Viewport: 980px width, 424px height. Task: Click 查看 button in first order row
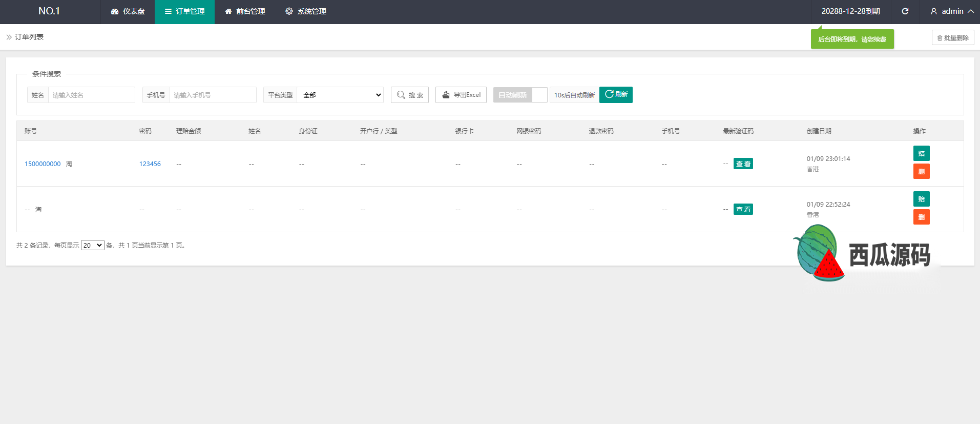pyautogui.click(x=743, y=164)
